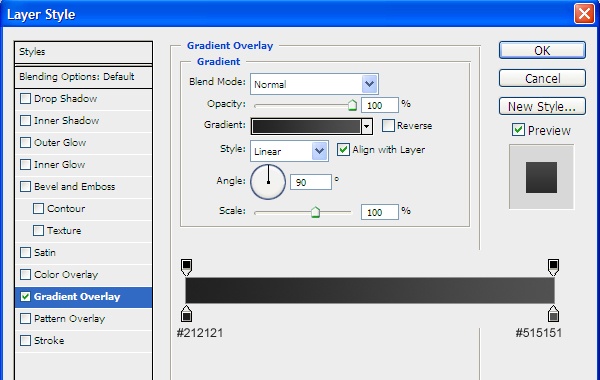Click the Opacity slider handle

tap(352, 105)
